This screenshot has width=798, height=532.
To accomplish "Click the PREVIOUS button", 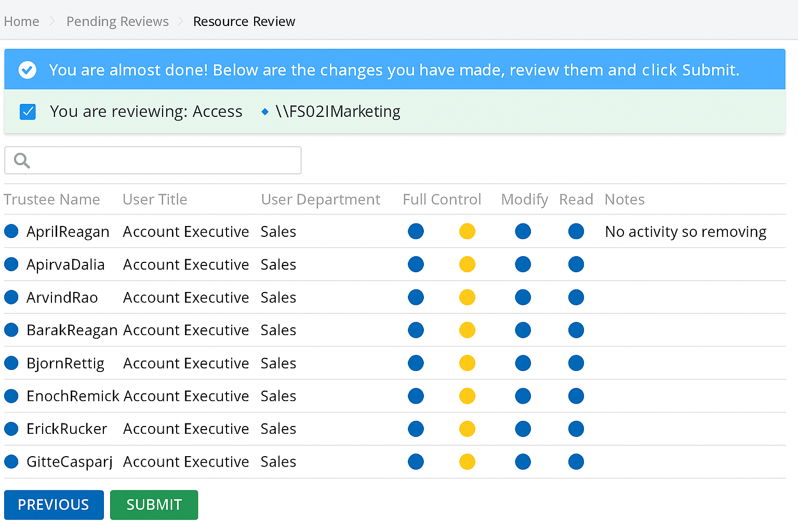I will [x=54, y=504].
